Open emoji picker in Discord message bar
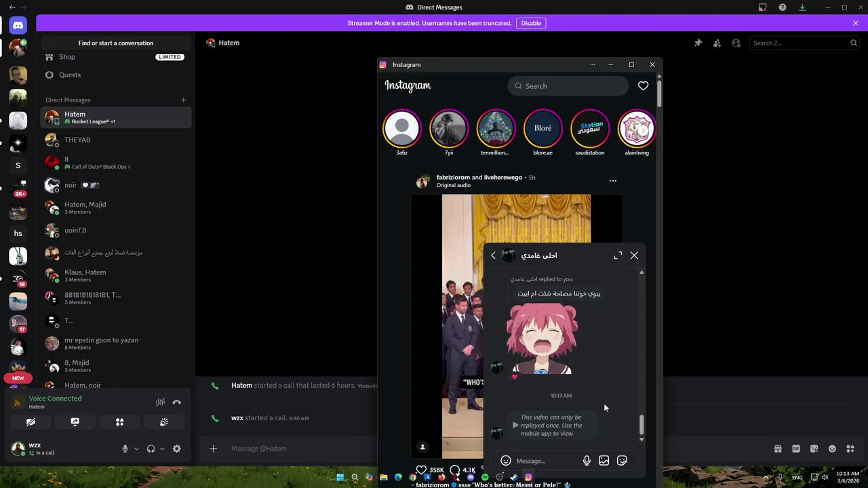Image resolution: width=868 pixels, height=488 pixels. coord(832,449)
